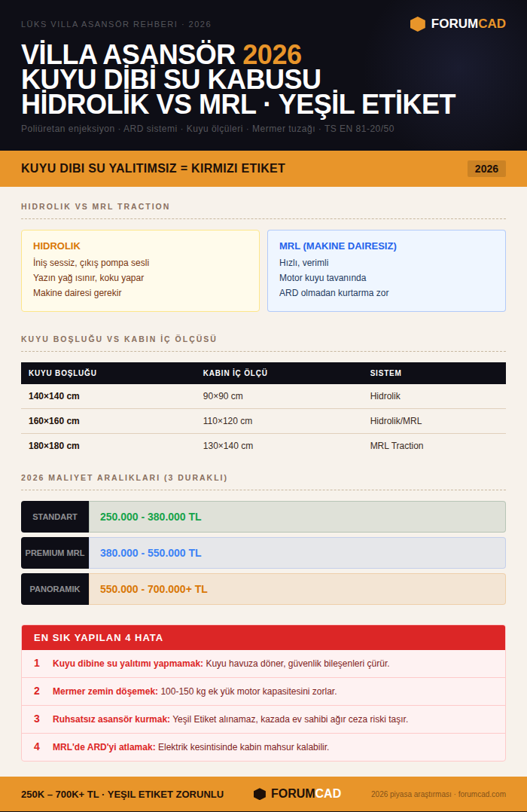Viewport: 527px width, 812px height.
Task: Click error 2 'Mermer zemin döşemek'
Action: click(x=105, y=691)
